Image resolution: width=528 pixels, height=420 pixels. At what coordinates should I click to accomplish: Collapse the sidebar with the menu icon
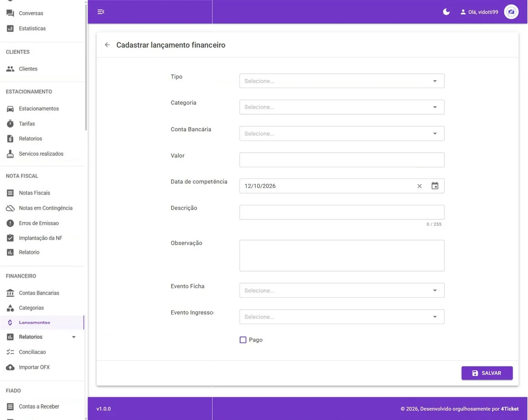point(101,12)
